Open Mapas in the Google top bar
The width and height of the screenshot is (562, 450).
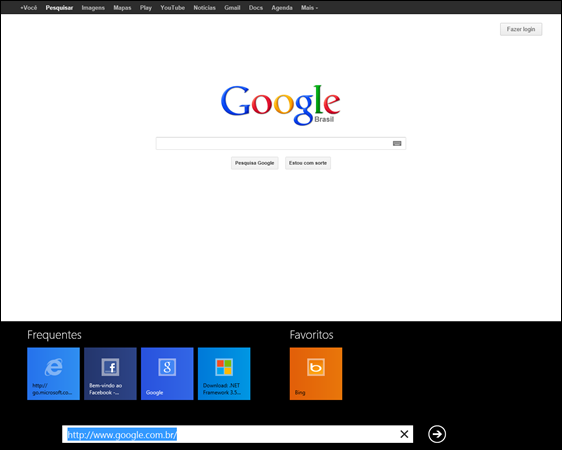(x=122, y=8)
